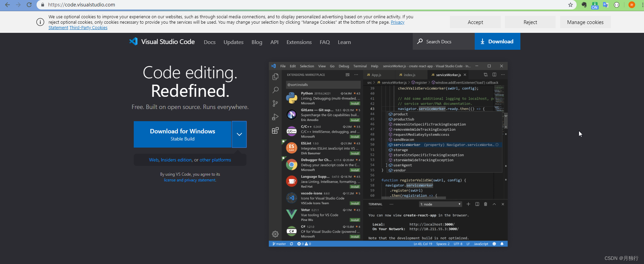Click the site lock icon in the address bar
This screenshot has height=264, width=644.
(x=43, y=5)
